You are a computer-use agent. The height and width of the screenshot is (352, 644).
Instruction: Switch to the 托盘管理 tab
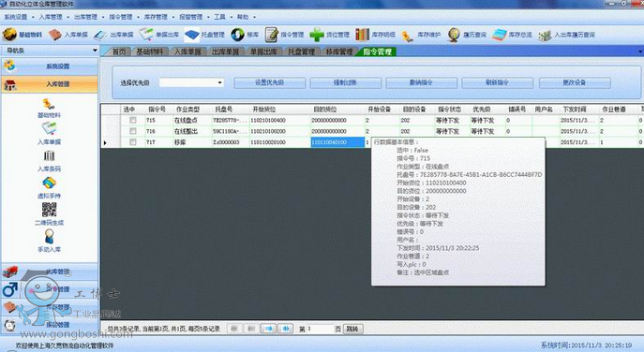(x=302, y=51)
